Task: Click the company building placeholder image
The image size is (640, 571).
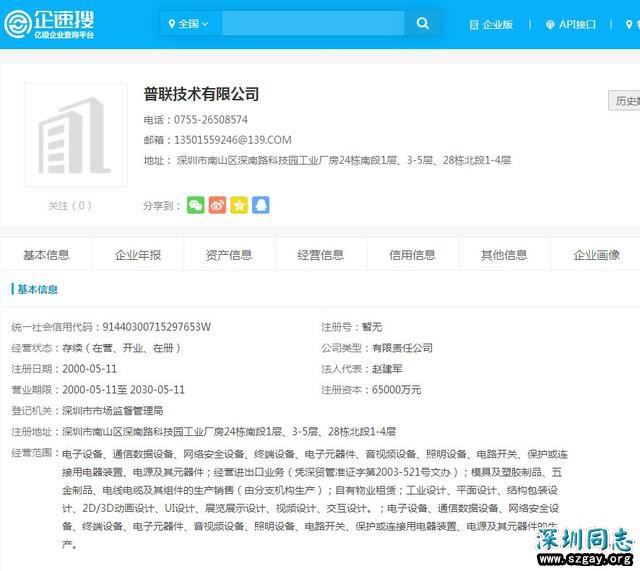Action: tap(76, 135)
